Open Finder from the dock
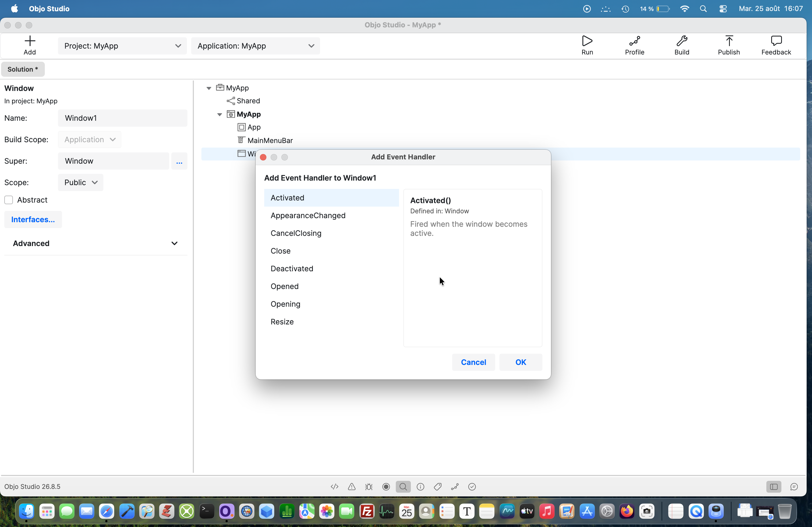Image resolution: width=812 pixels, height=527 pixels. tap(27, 511)
